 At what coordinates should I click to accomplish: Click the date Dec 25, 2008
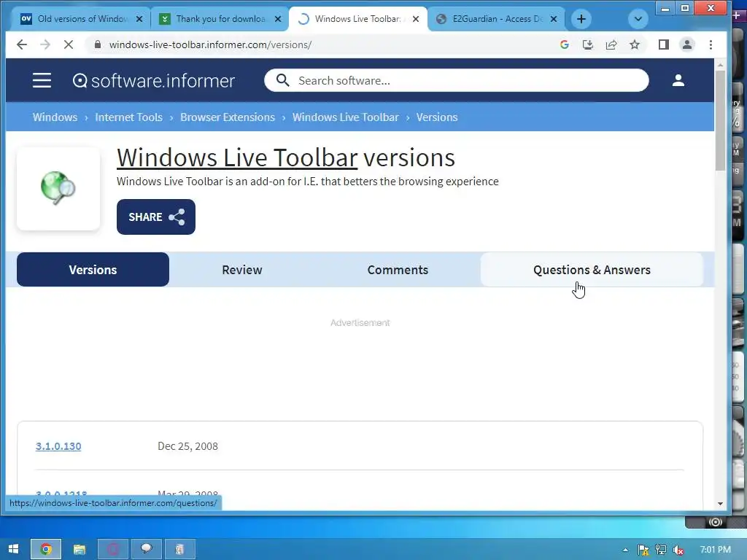(x=187, y=446)
